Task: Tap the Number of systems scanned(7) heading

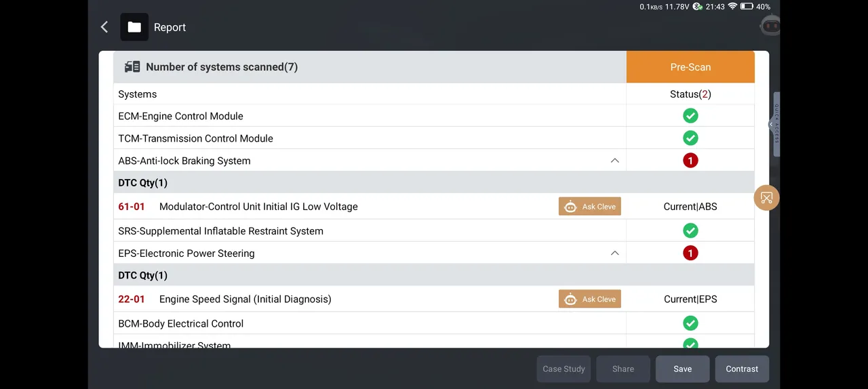Action: [222, 67]
